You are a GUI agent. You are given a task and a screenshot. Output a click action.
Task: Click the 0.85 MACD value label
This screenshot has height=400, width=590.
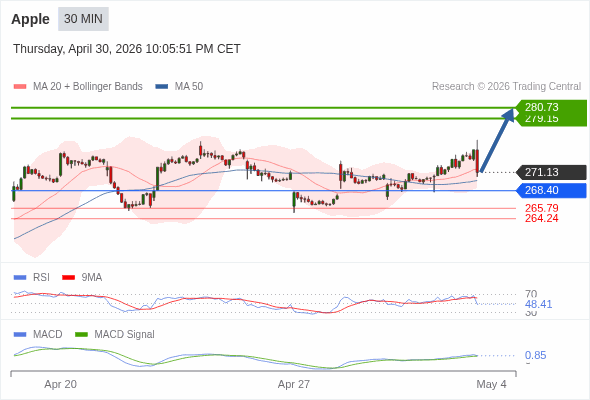click(535, 355)
